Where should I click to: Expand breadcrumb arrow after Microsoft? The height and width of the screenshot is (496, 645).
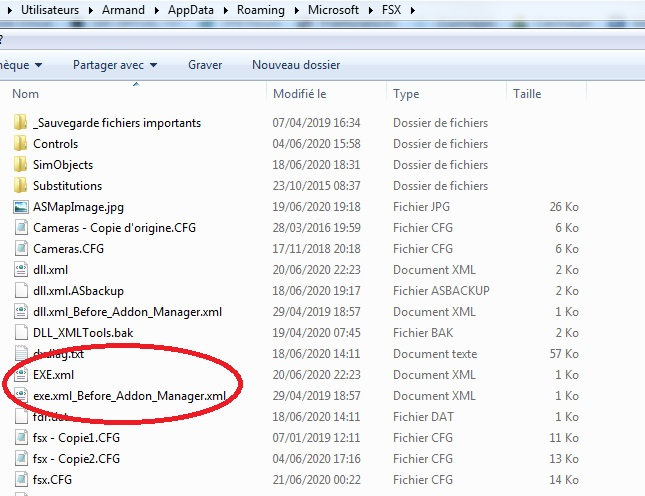[371, 10]
